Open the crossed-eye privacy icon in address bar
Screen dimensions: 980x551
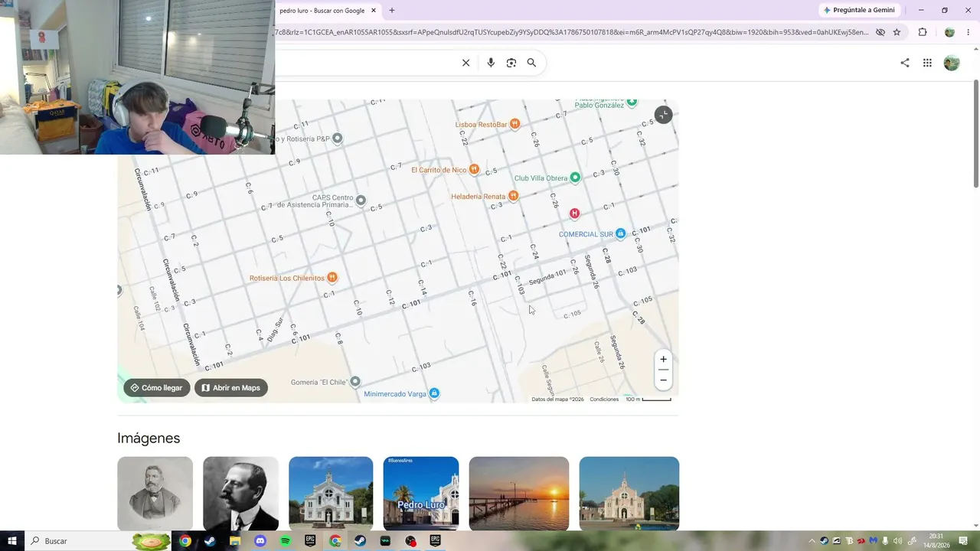[880, 32]
